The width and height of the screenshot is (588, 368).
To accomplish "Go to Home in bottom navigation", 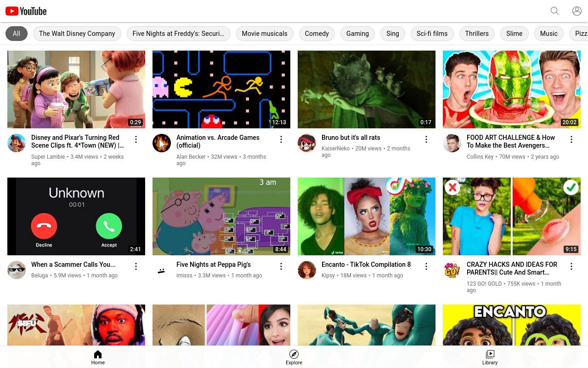I will coord(98,357).
